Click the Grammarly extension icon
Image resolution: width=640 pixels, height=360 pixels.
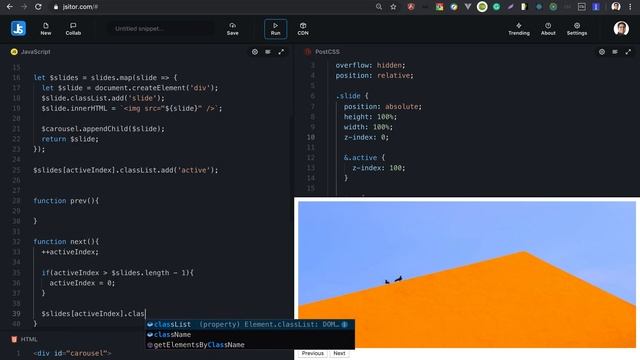496,7
